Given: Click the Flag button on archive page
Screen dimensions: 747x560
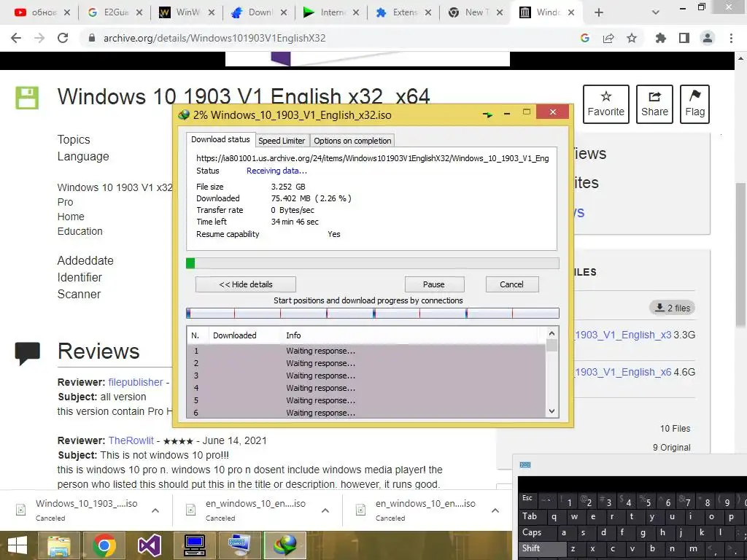Looking at the screenshot, I should click(x=694, y=104).
